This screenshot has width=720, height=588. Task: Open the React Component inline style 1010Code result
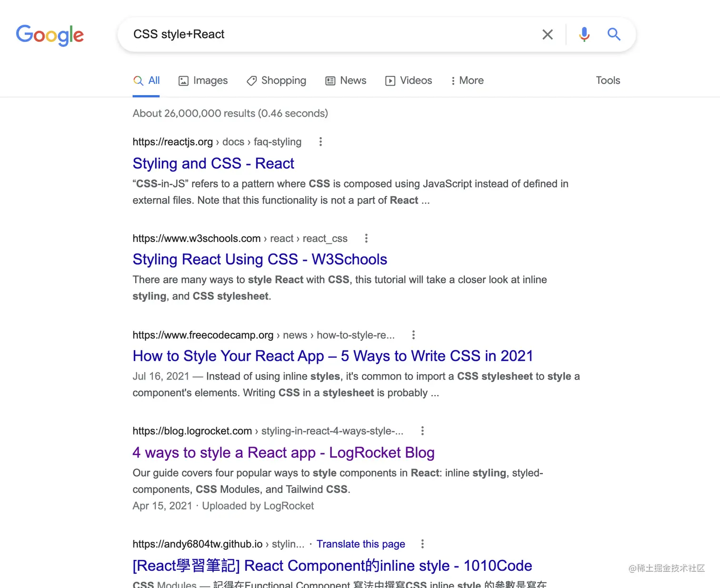(x=332, y=566)
